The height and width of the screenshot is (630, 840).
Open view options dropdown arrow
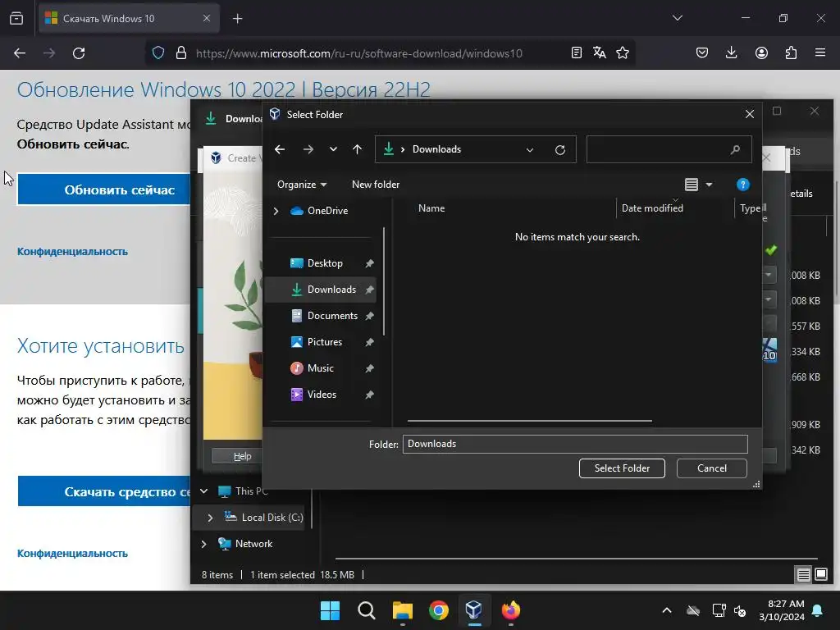click(710, 185)
